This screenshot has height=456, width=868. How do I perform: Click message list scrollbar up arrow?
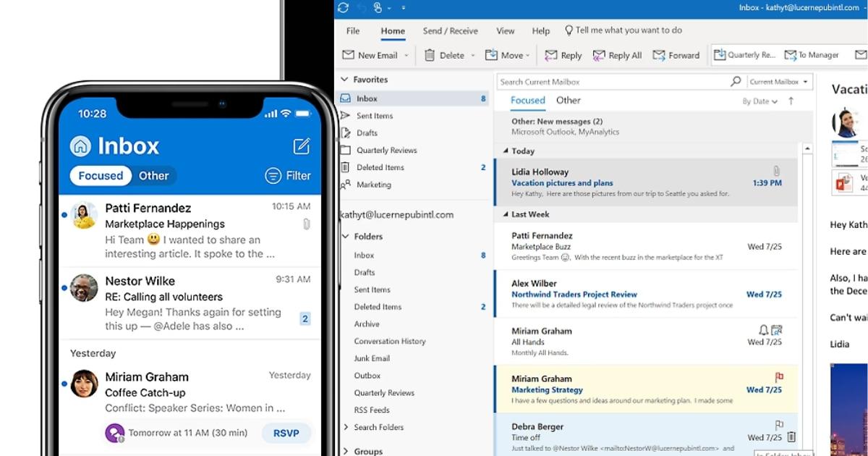click(807, 149)
